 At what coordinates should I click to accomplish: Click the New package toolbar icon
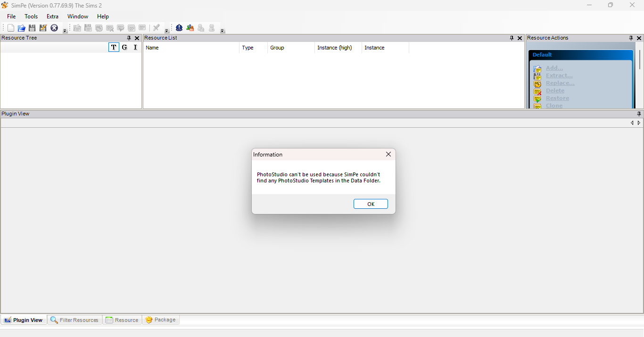tap(11, 28)
